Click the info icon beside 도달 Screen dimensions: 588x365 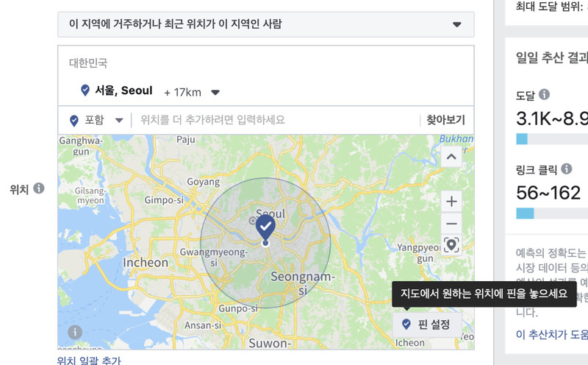point(544,94)
